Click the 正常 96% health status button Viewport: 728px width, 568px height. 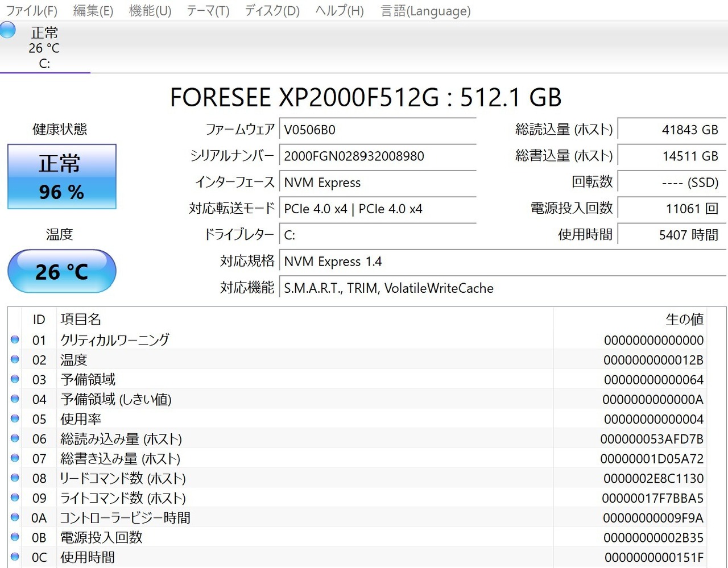click(61, 177)
